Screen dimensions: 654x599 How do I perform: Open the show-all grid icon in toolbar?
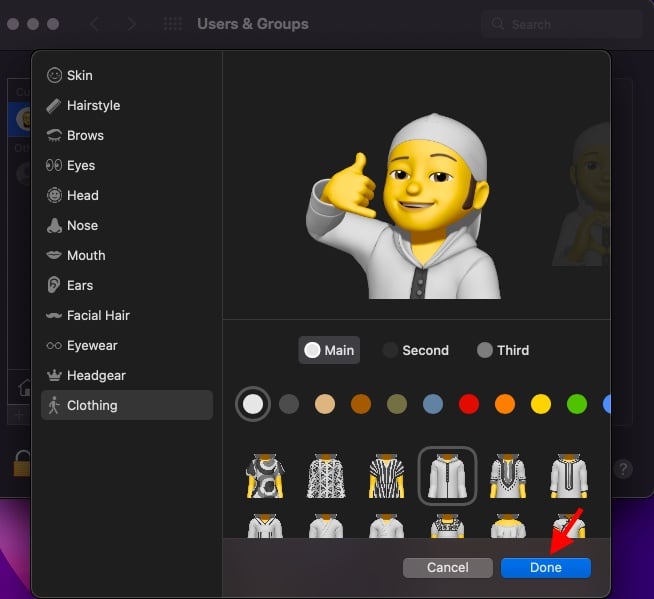pyautogui.click(x=172, y=23)
